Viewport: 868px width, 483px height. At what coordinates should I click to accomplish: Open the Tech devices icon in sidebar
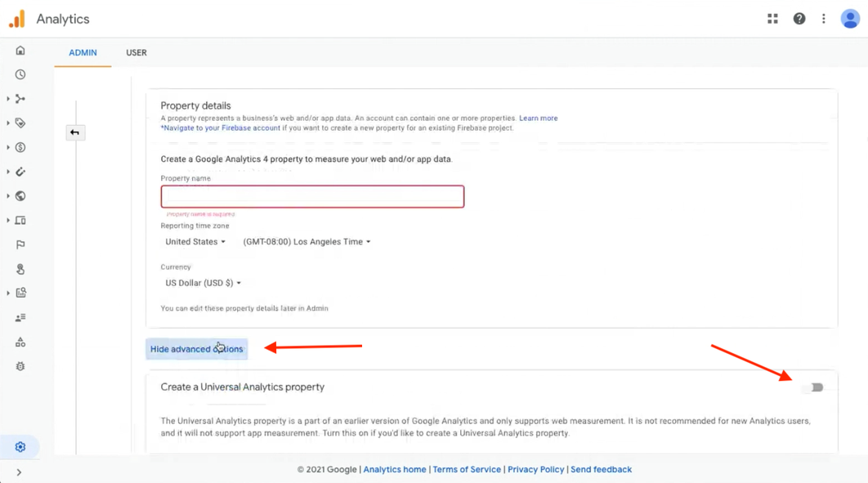coord(20,220)
